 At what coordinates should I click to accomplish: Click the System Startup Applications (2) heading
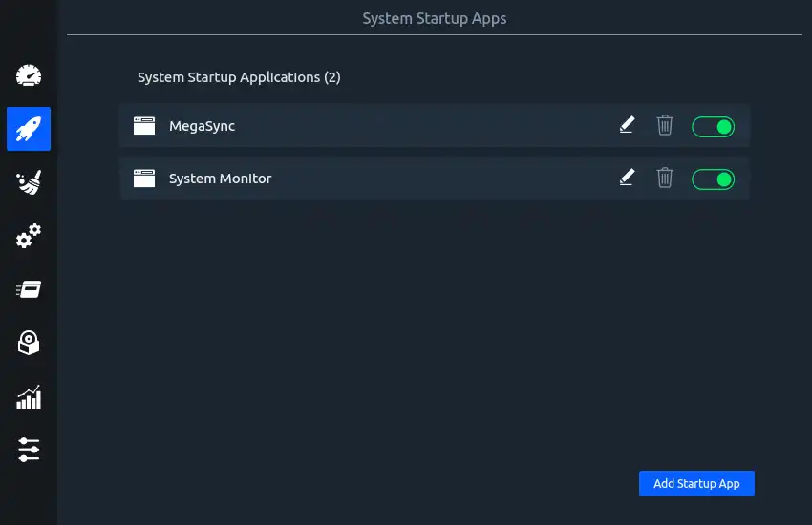coord(239,77)
